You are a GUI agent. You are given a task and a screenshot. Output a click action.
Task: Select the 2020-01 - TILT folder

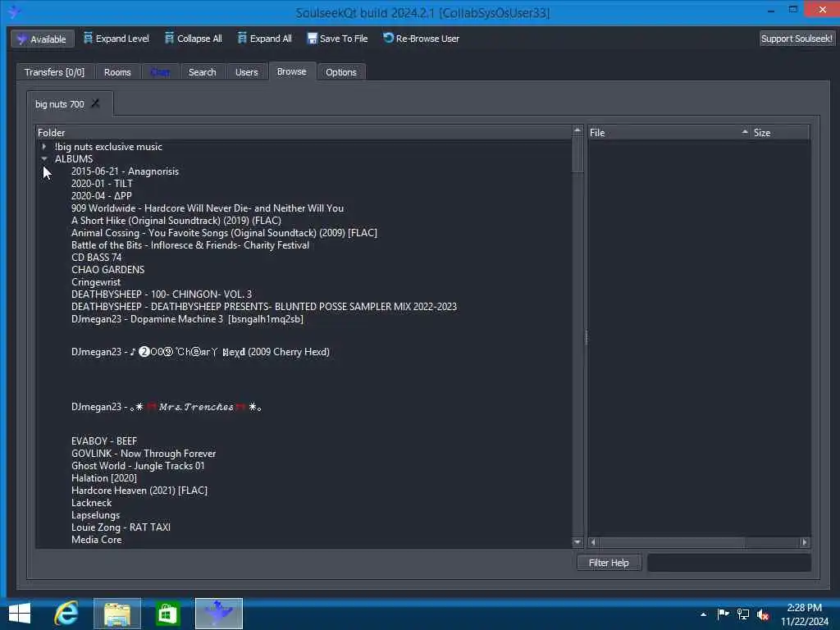coord(102,183)
